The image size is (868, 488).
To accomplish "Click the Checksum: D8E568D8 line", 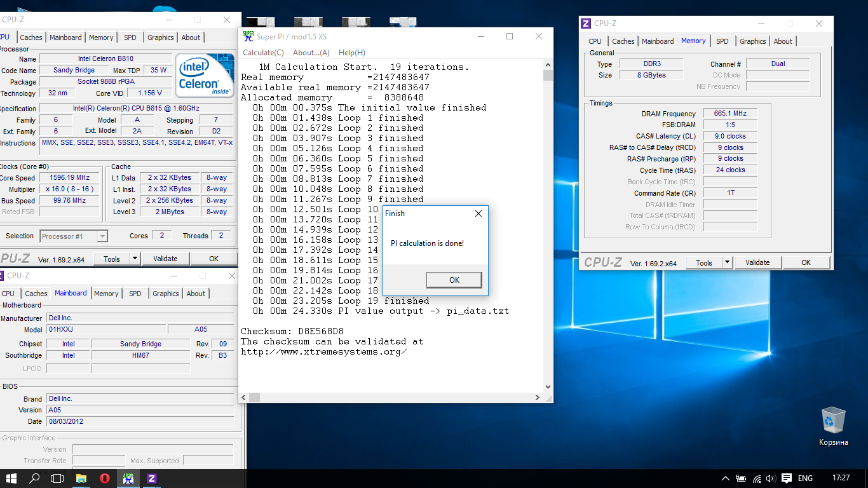I will point(292,332).
